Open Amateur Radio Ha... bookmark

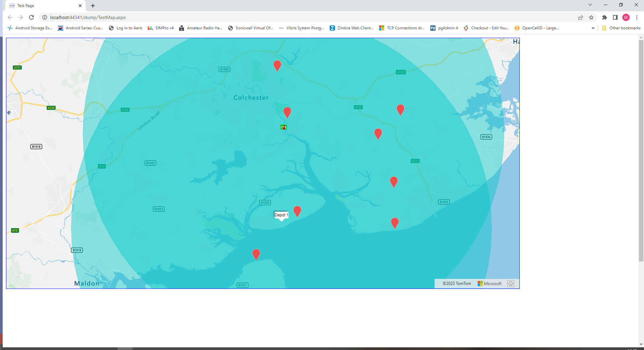point(201,28)
